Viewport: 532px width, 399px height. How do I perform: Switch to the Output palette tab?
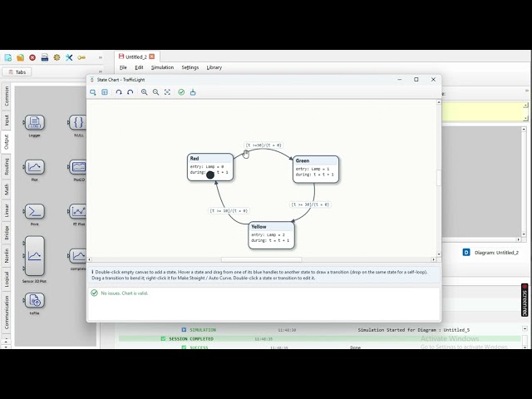[x=7, y=142]
